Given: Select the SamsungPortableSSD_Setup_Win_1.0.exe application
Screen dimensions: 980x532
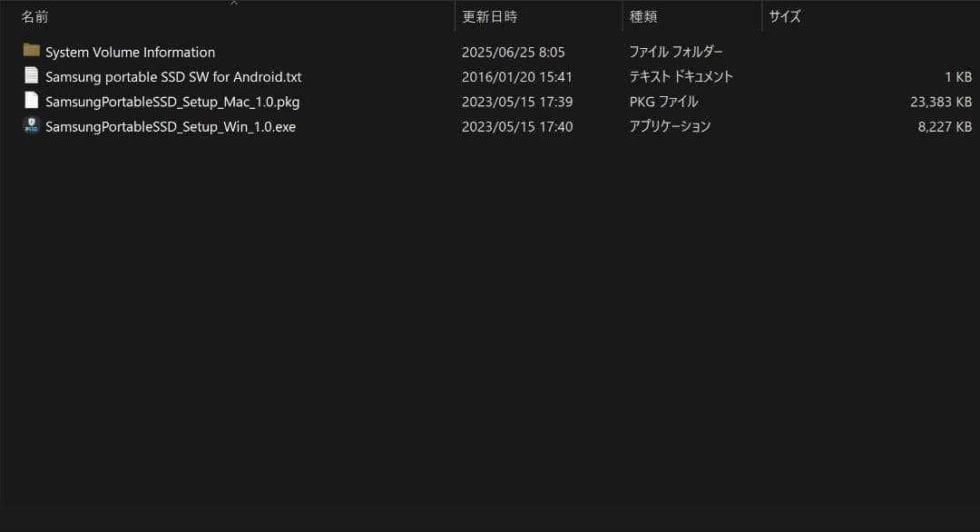Looking at the screenshot, I should point(172,126).
